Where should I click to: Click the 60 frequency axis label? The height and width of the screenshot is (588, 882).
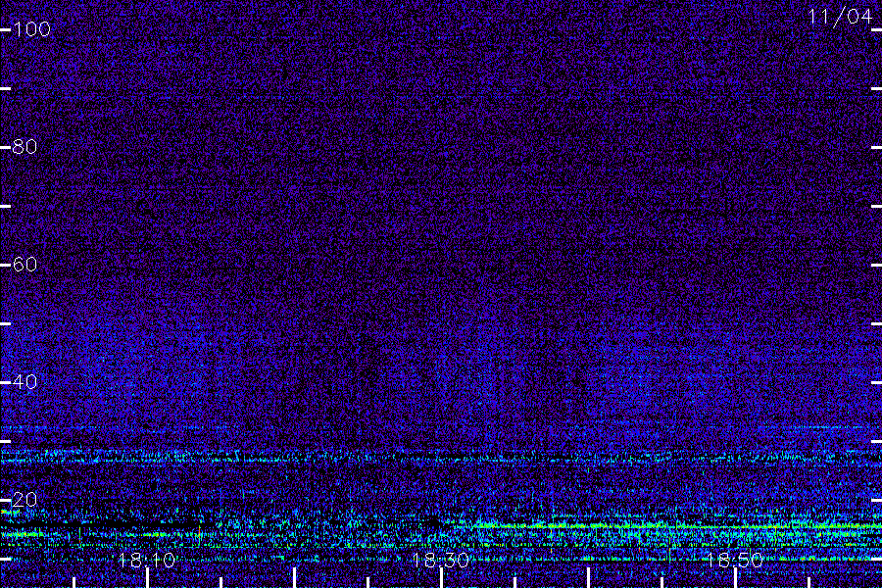pyautogui.click(x=24, y=265)
